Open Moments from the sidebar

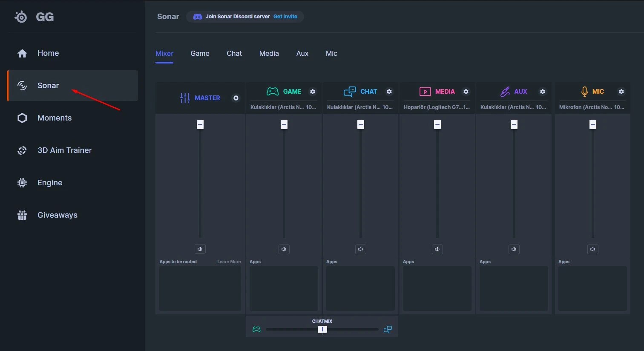[72, 118]
